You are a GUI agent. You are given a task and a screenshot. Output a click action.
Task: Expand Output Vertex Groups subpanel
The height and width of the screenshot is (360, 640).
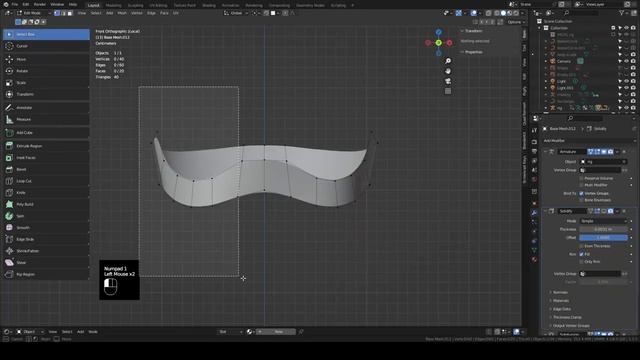571,326
